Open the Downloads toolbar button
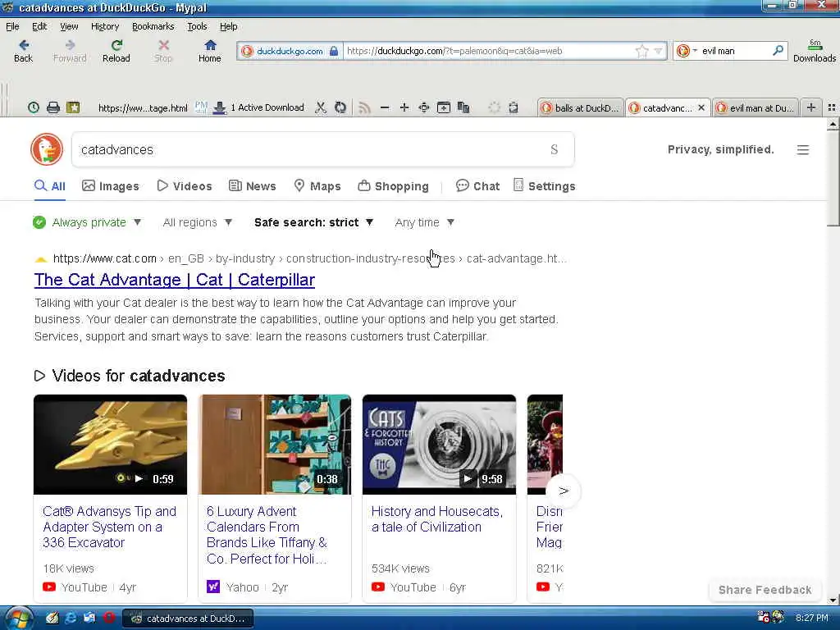This screenshot has width=840, height=630. [x=815, y=51]
